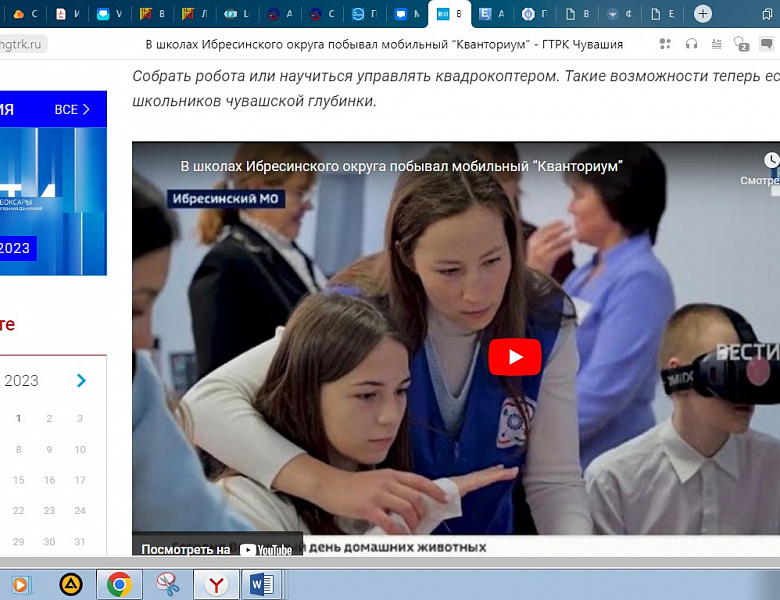The image size is (780, 600).
Task: Go to next month in 2023 calendar
Action: coord(81,381)
